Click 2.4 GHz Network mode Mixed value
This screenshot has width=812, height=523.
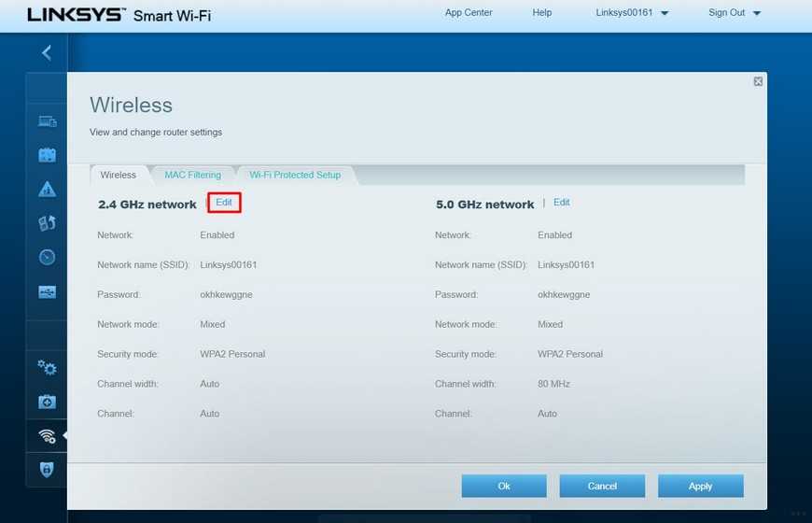click(x=212, y=324)
